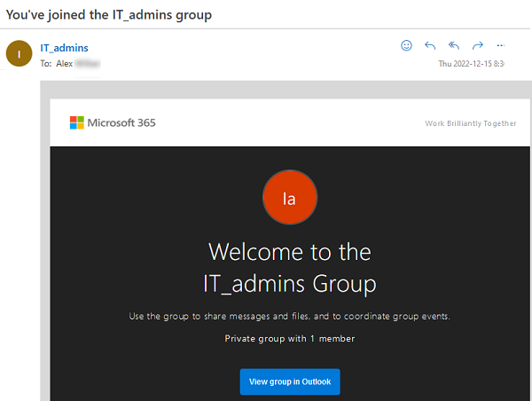
Task: Reply to the IT_admins email
Action: pyautogui.click(x=430, y=45)
